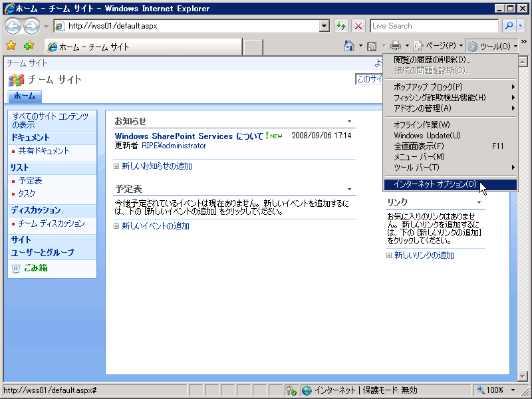Click the ツール(O) toolbar menu button
The image size is (532, 399).
(491, 46)
